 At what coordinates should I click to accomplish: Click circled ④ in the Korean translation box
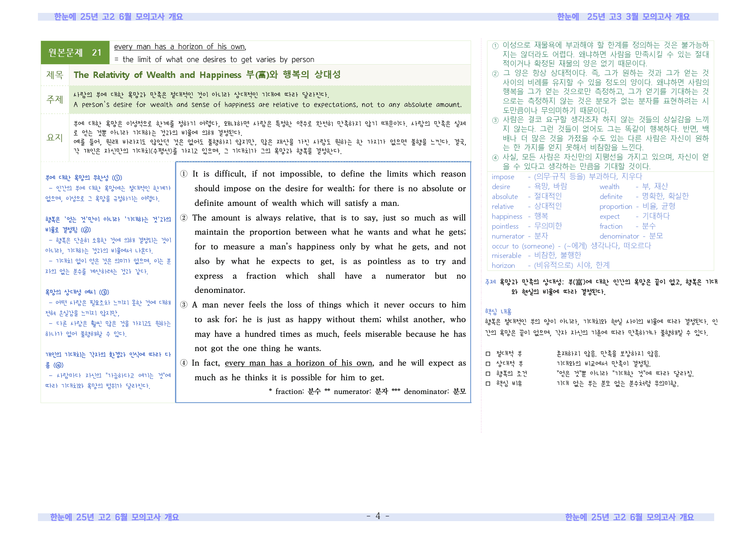tap(495, 158)
